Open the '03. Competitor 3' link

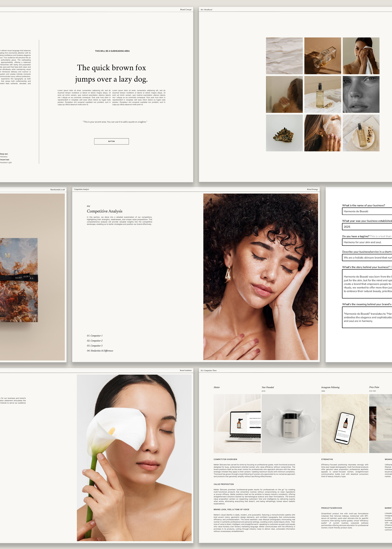95,346
